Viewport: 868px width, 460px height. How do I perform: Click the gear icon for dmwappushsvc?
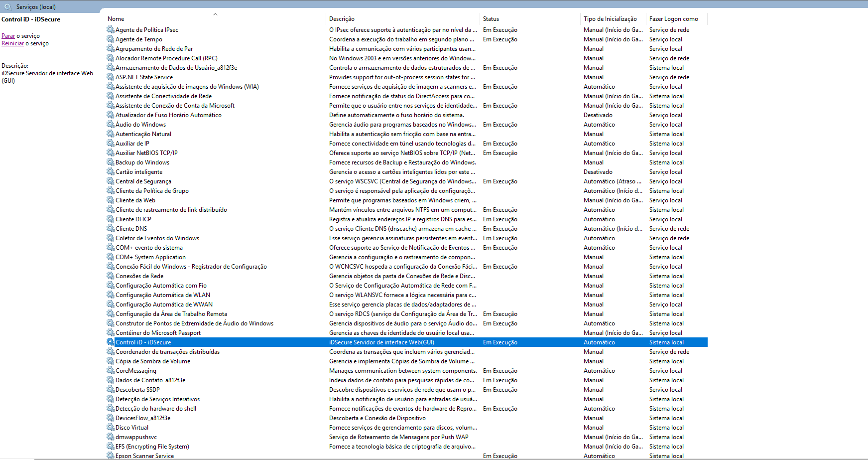coord(110,437)
